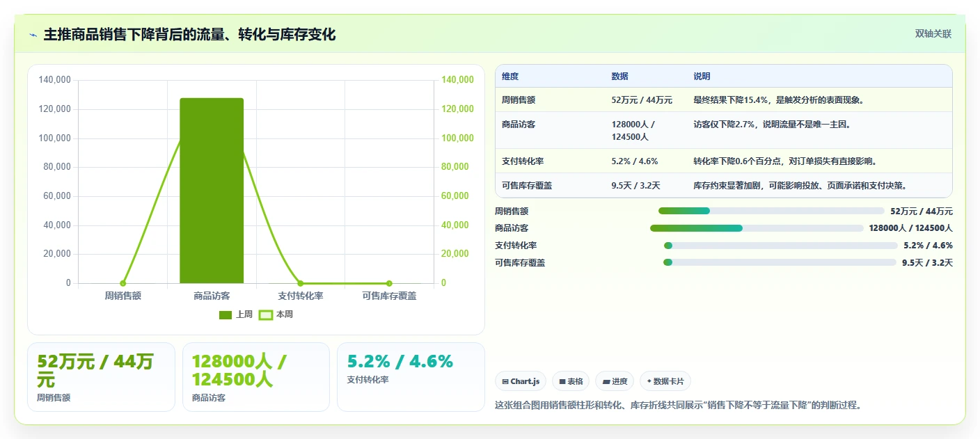Select the 进度 tag chip
The height and width of the screenshot is (439, 980).
coord(615,381)
